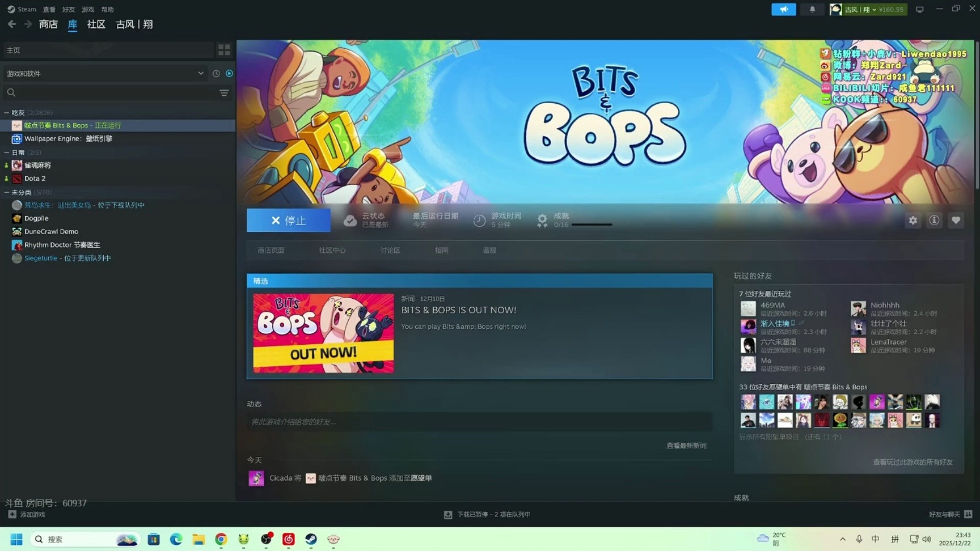The height and width of the screenshot is (551, 980).
Task: Click the 将此游戏介绍给您的好友 input box
Action: (x=479, y=422)
